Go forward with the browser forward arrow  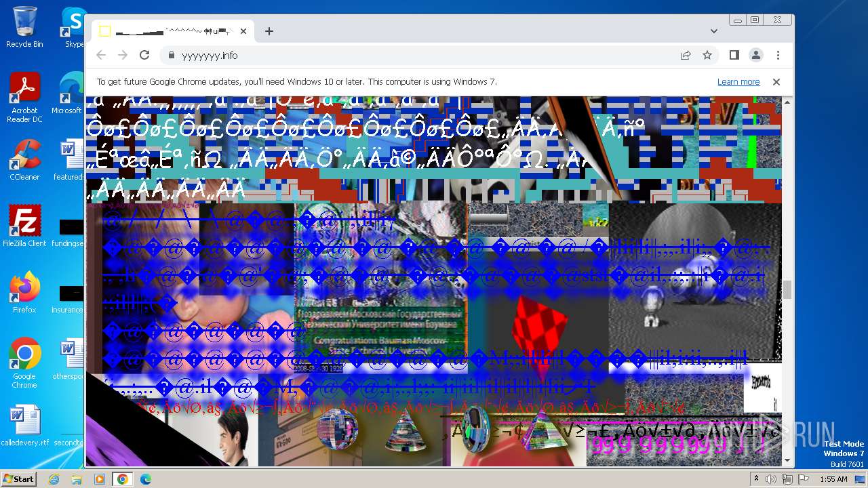click(123, 55)
